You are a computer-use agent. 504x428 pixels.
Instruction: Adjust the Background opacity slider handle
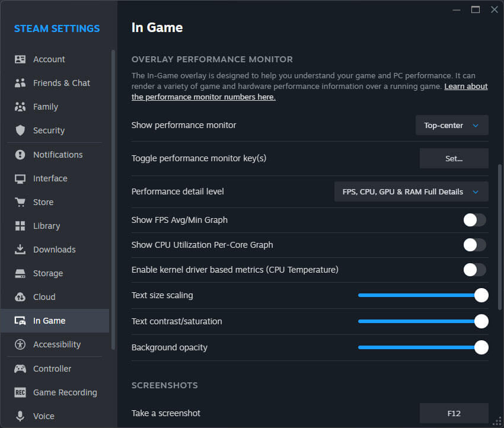[x=481, y=347]
